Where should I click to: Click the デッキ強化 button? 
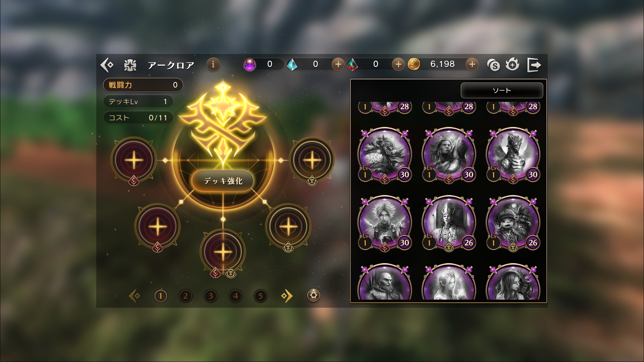coord(223,181)
